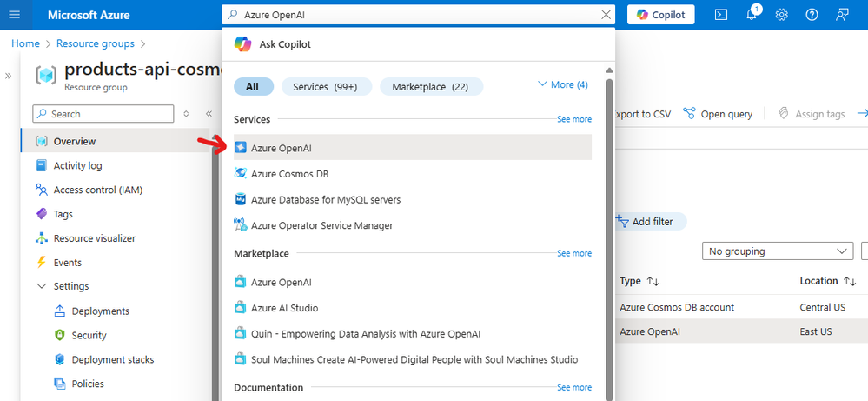
Task: Open Azure AI Studio Marketplace listing
Action: coord(413,308)
